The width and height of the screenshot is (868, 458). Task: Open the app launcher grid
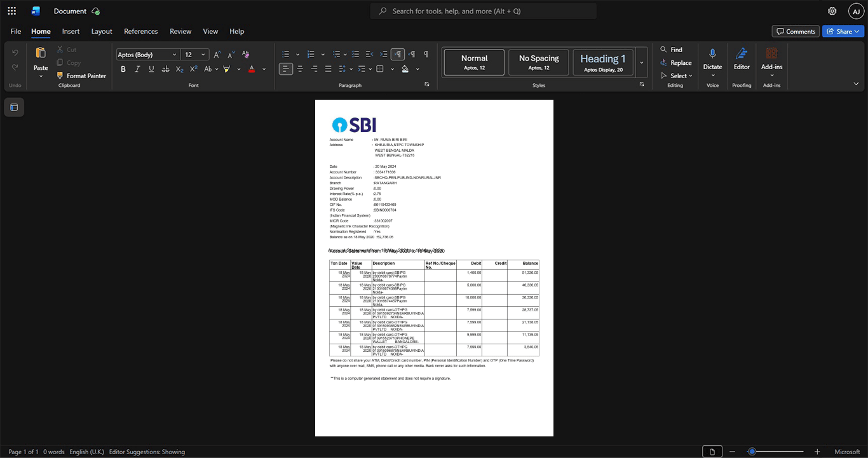click(11, 11)
